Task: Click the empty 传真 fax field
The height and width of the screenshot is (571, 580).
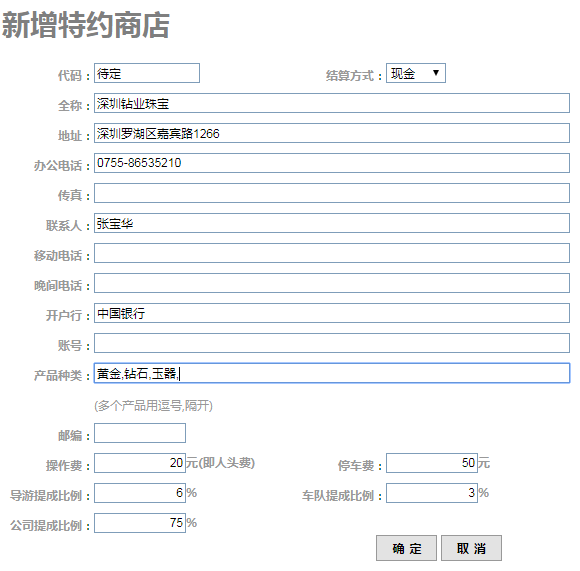Action: click(332, 193)
